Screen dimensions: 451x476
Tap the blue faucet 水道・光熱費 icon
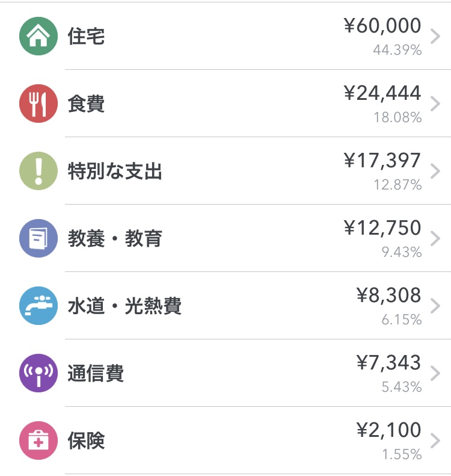pyautogui.click(x=38, y=306)
